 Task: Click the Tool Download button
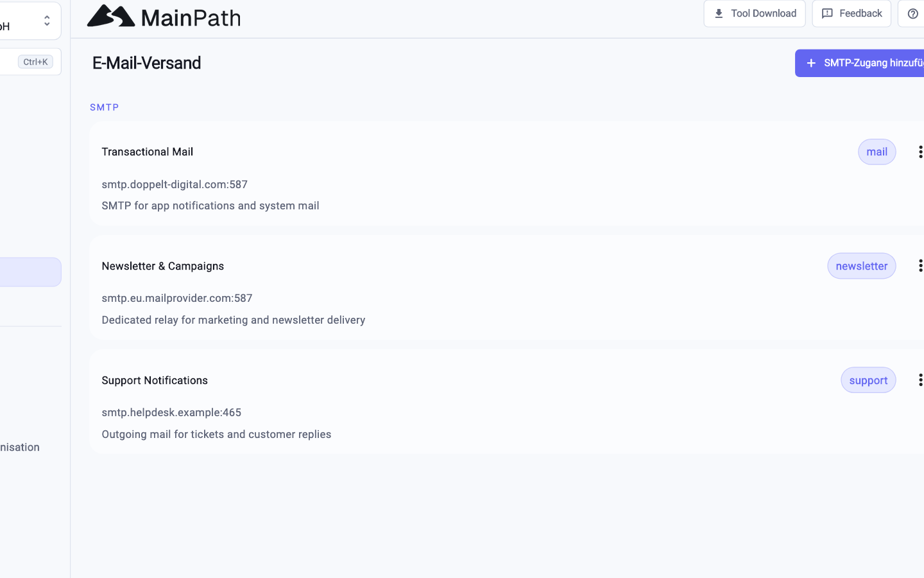click(x=755, y=13)
